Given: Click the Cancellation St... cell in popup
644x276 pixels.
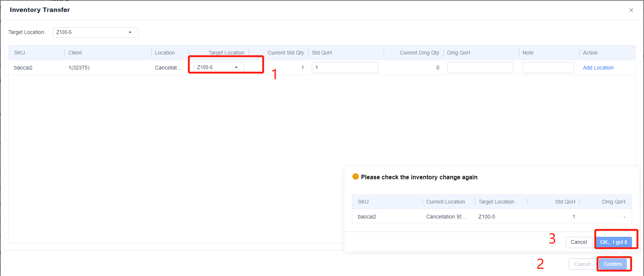Looking at the screenshot, I should tap(446, 217).
